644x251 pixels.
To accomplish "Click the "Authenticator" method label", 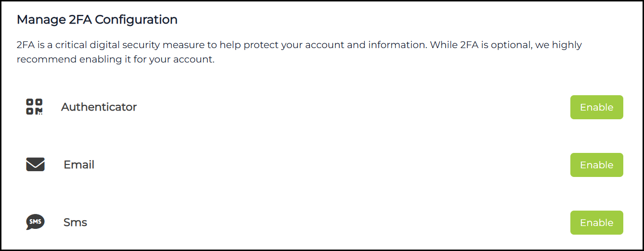I will (99, 107).
